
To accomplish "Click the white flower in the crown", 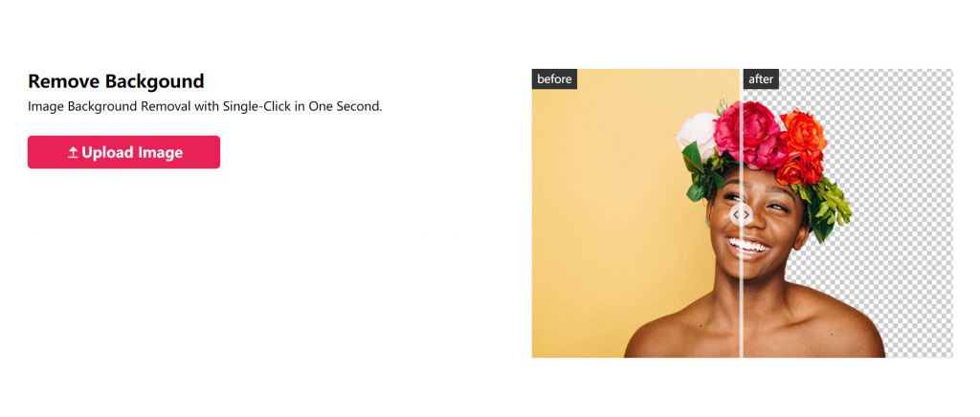I will pos(697,134).
